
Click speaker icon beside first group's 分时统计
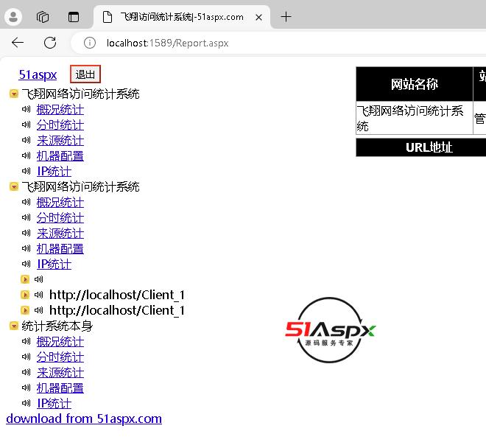pyautogui.click(x=26, y=125)
